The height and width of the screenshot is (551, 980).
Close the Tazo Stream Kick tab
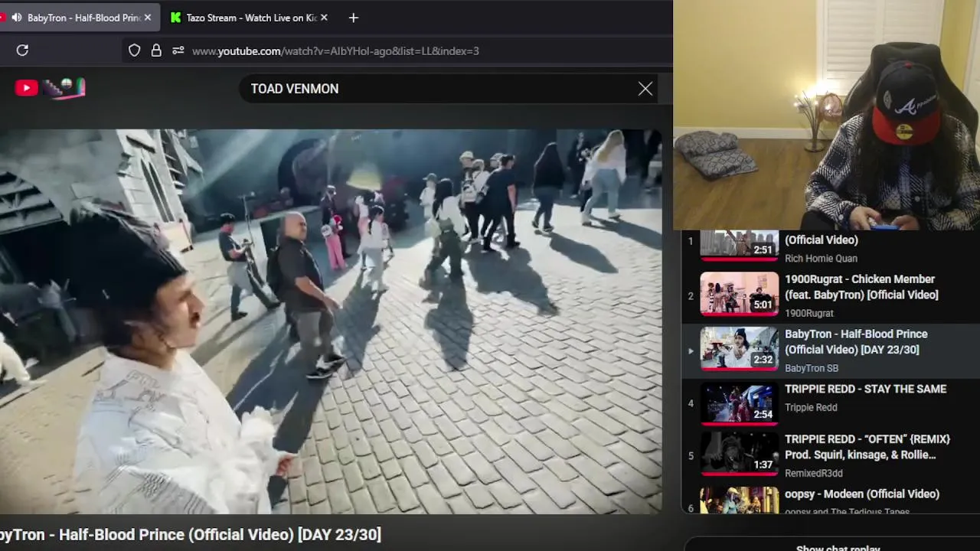point(324,18)
